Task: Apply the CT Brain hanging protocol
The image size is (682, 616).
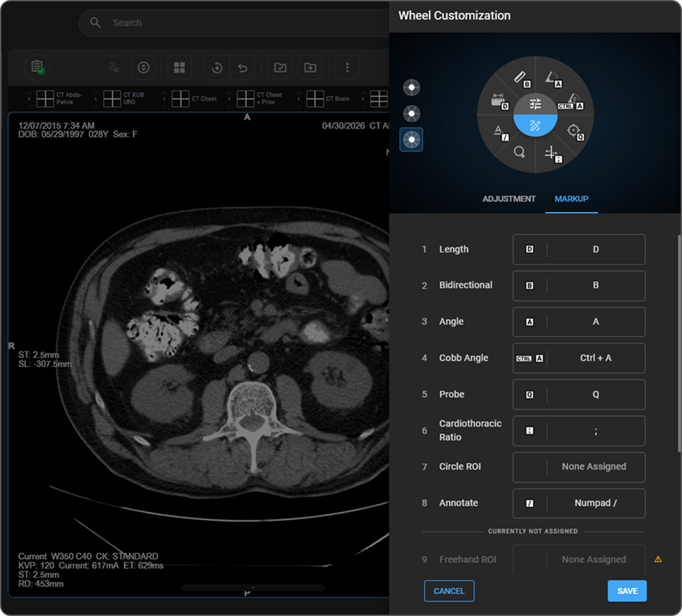Action: (x=328, y=98)
